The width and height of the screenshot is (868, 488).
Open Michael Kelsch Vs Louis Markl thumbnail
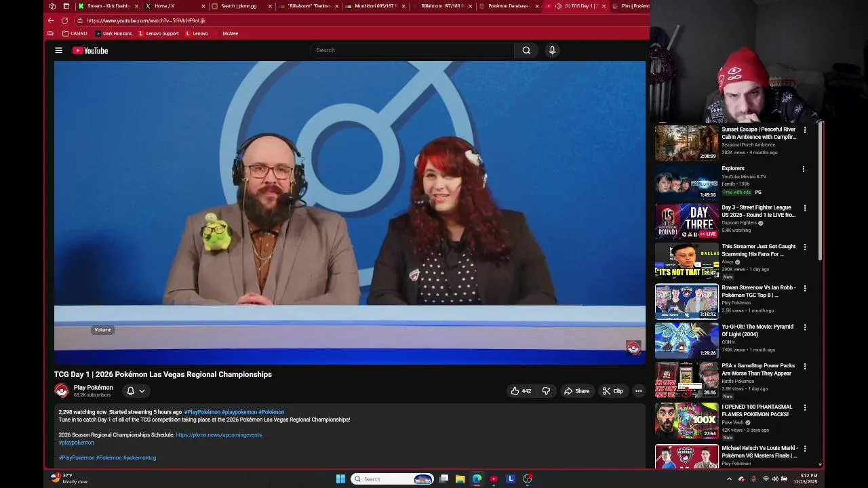[686, 456]
